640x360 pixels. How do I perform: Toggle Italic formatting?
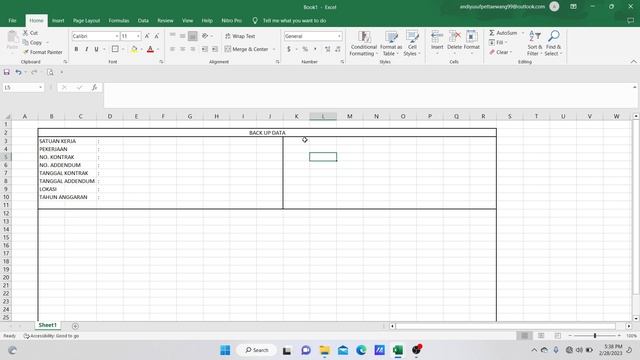point(87,49)
